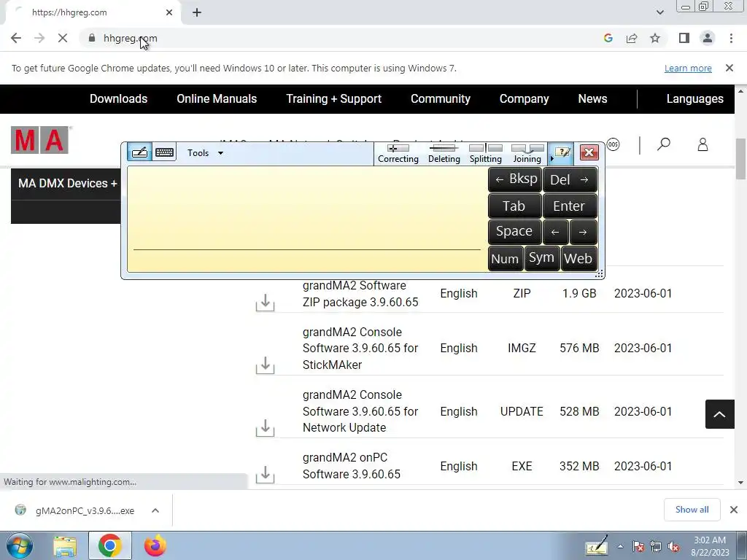Click the Bksp key

pos(515,179)
